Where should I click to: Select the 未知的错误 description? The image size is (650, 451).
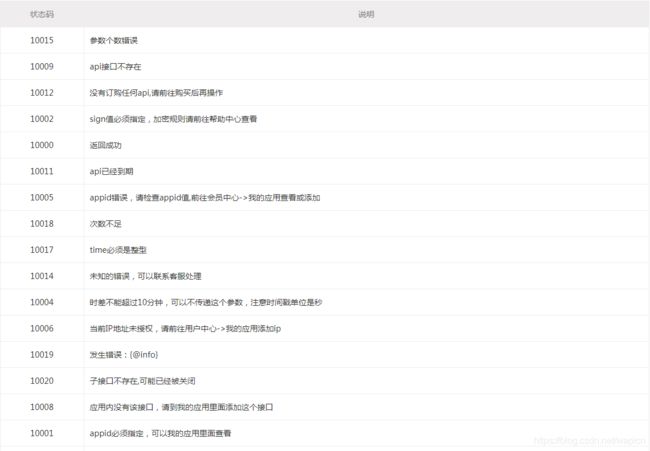click(146, 276)
